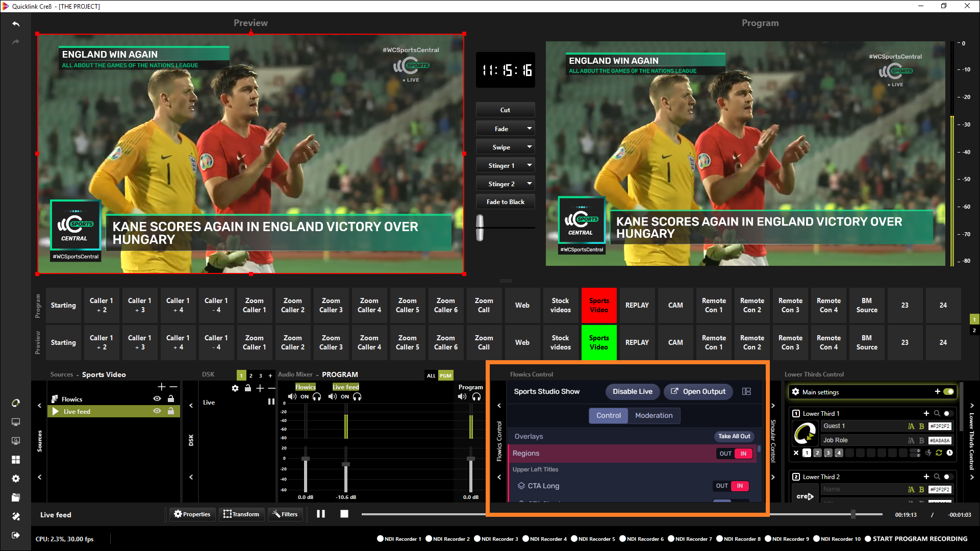The height and width of the screenshot is (551, 980).
Task: Open the Stinger 1 dropdown arrow
Action: (x=529, y=165)
